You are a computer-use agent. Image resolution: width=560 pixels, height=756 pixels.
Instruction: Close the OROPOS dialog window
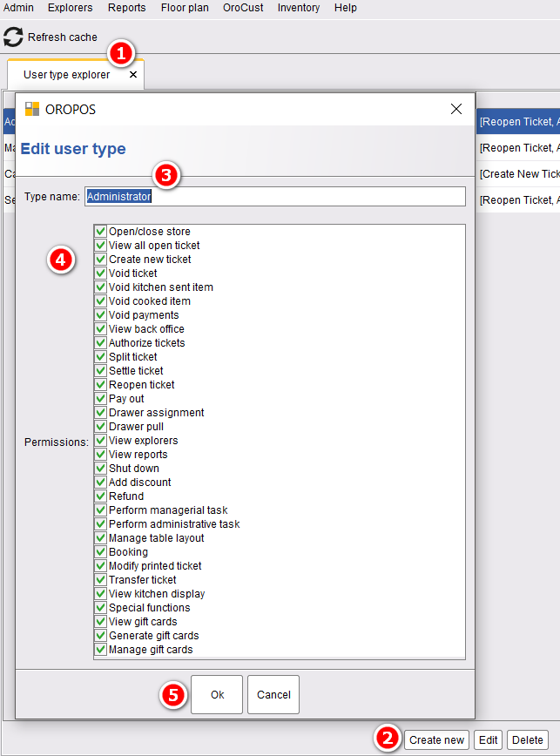point(455,109)
